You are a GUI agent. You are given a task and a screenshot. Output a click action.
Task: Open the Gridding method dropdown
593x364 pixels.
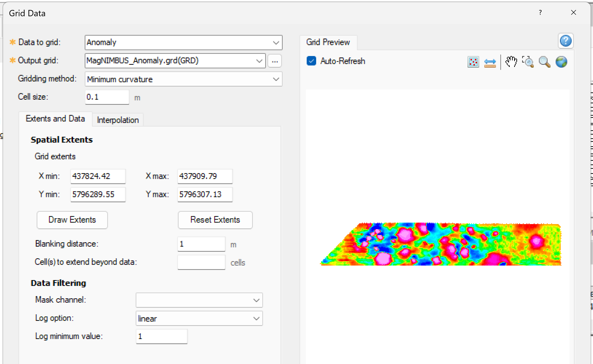point(276,79)
